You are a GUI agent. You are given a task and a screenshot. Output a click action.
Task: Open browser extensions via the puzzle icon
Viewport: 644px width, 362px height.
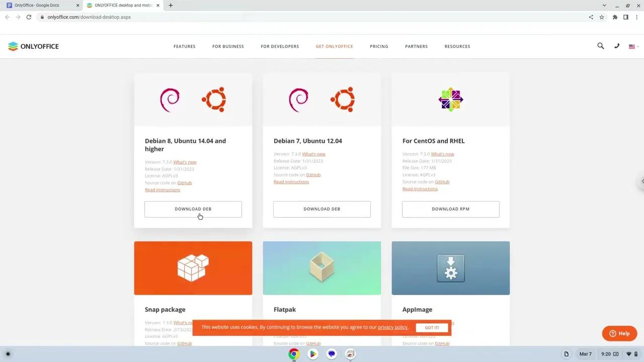615,17
